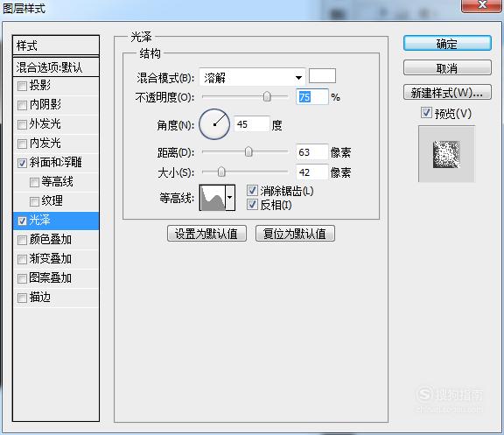Enable the 外发光 outer glow checkbox
The image size is (504, 435).
(x=22, y=124)
